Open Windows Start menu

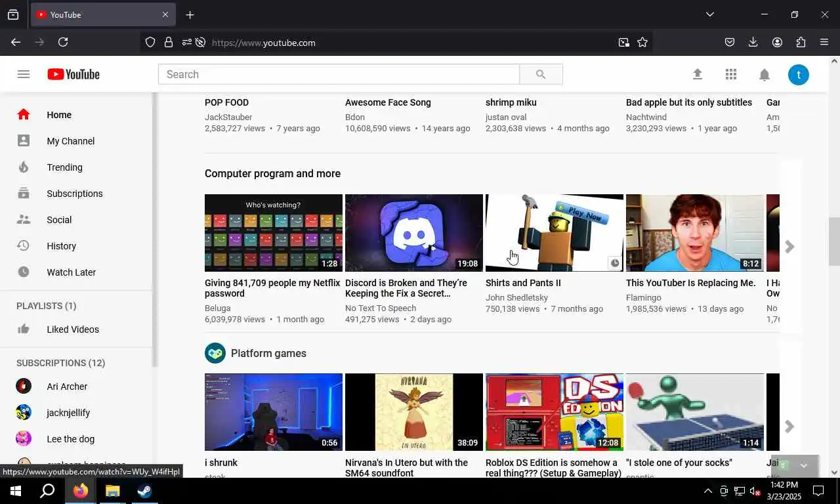(x=16, y=491)
